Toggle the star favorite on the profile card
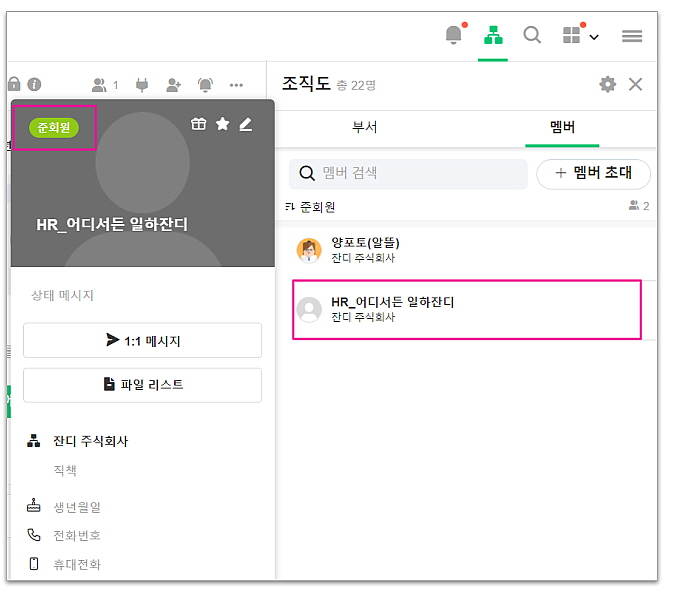Viewport: 675px width, 594px height. click(x=222, y=124)
